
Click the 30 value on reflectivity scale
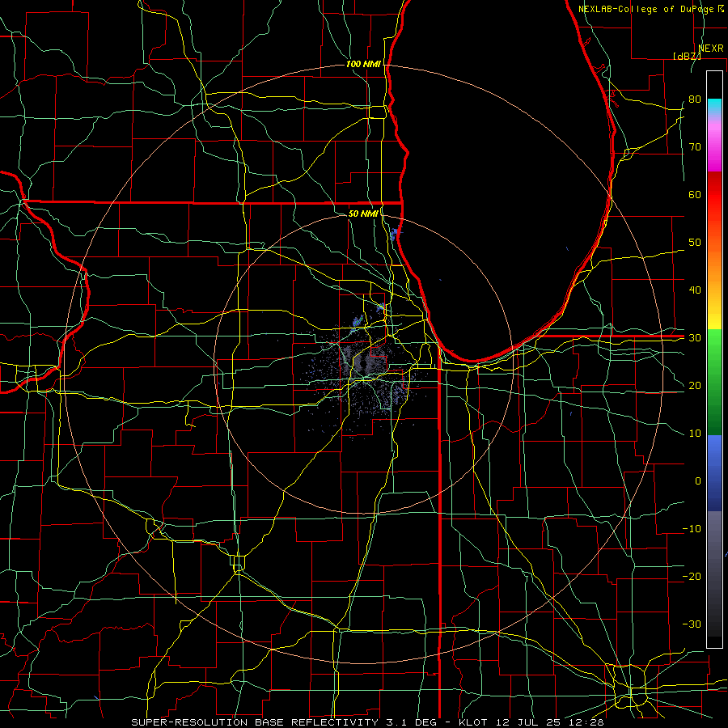point(695,337)
